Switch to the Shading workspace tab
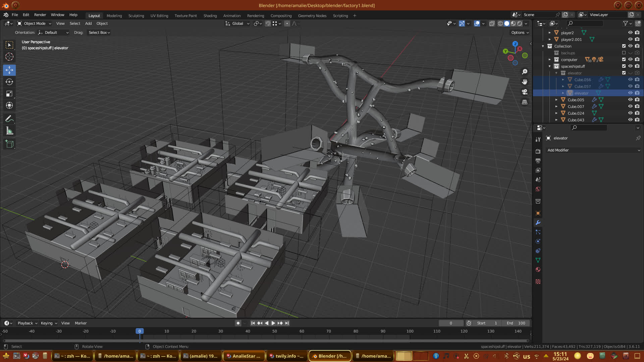The height and width of the screenshot is (362, 644). click(210, 16)
